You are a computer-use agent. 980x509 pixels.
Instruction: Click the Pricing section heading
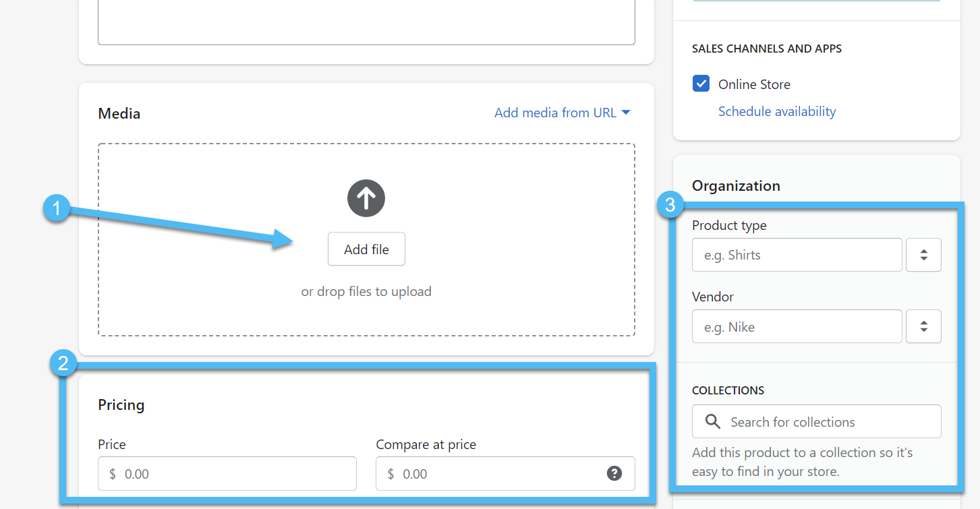coord(121,405)
